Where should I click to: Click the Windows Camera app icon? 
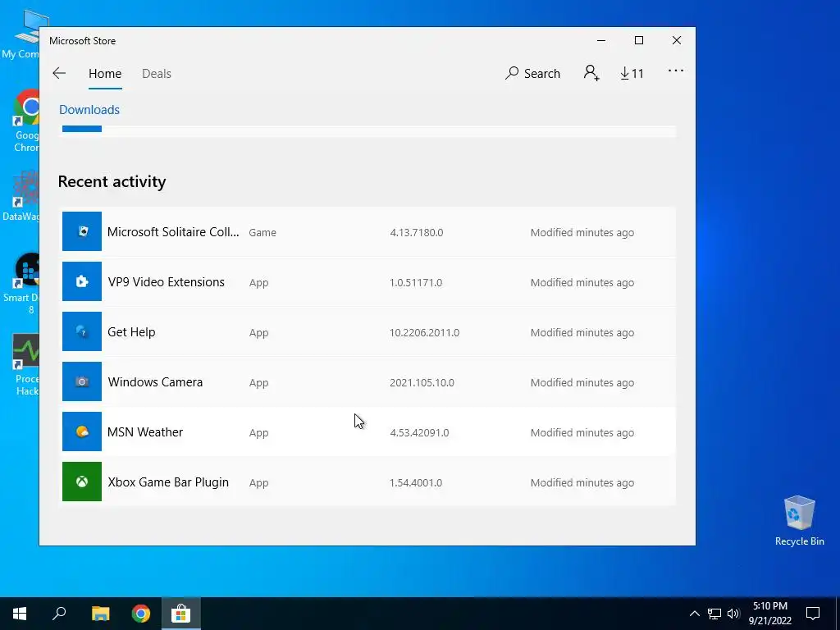tap(82, 381)
